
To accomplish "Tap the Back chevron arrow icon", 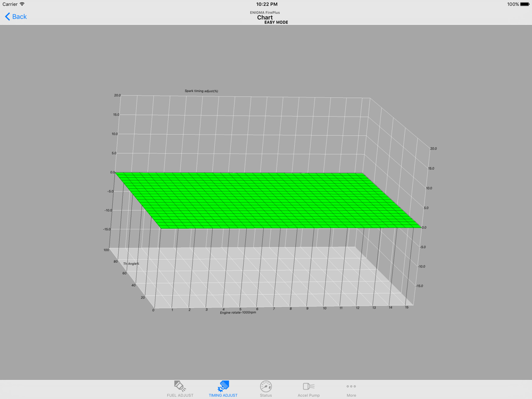I will 7,16.
